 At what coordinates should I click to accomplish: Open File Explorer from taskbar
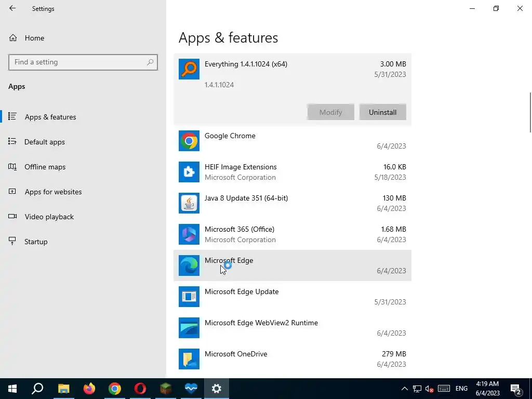[63, 389]
